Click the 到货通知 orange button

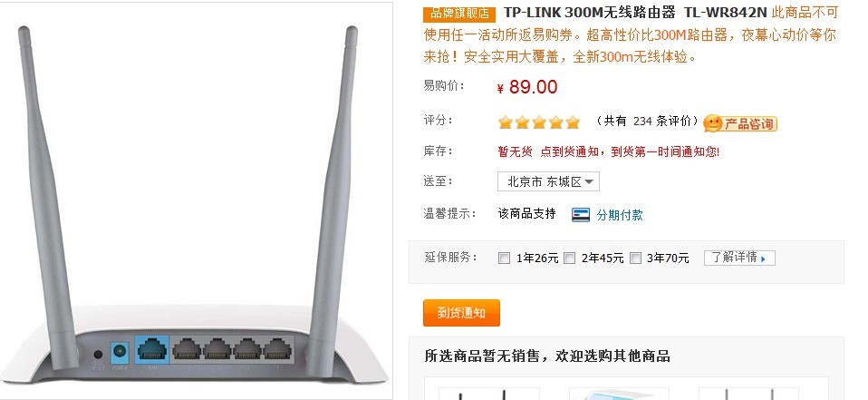click(461, 313)
